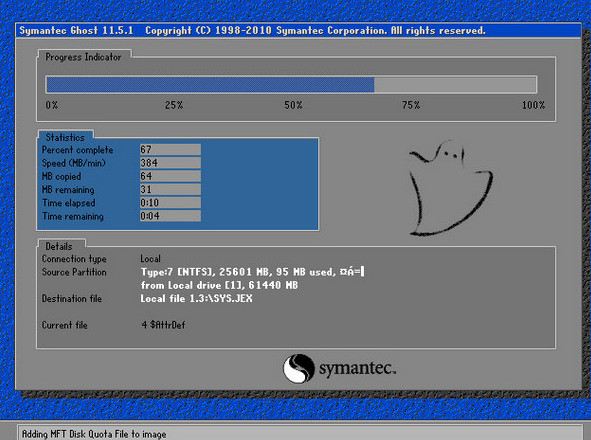Select the Time remaining value field
The image size is (591, 440).
coord(170,216)
